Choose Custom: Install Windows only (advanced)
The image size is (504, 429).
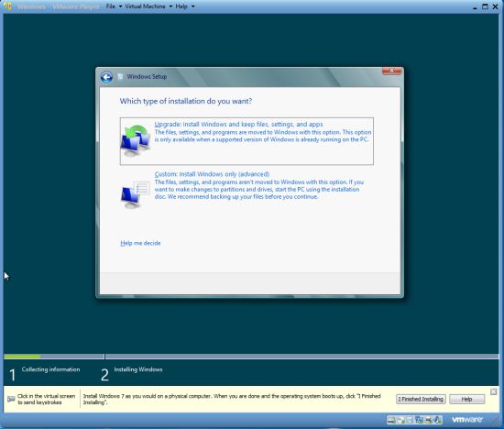click(247, 185)
